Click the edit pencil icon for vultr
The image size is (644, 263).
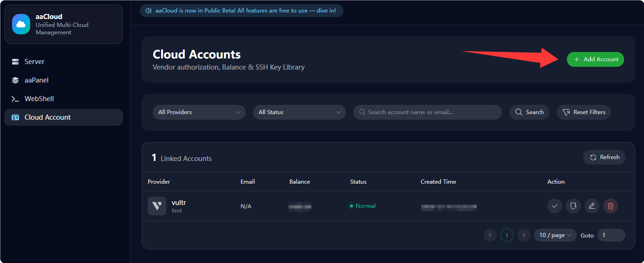pyautogui.click(x=592, y=206)
